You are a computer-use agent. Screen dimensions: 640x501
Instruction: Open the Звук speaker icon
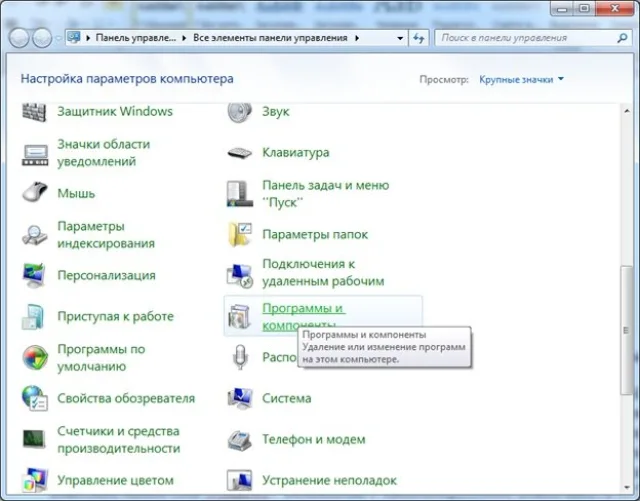point(239,112)
